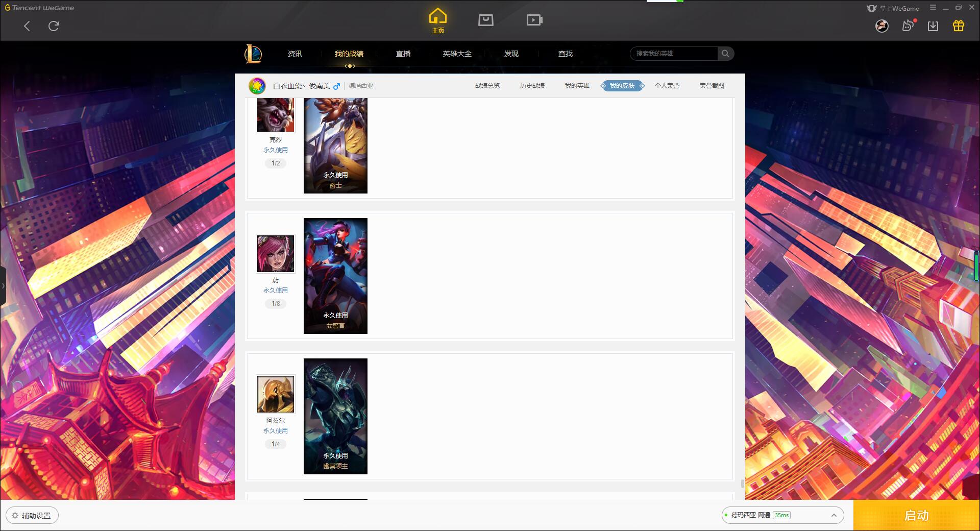Viewport: 980px width, 531px height.
Task: Select the 我的皮肤 sub-tab
Action: click(622, 86)
